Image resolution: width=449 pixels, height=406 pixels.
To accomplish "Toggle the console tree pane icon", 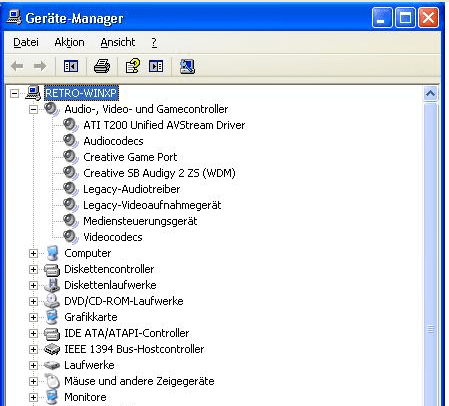I will (x=71, y=66).
